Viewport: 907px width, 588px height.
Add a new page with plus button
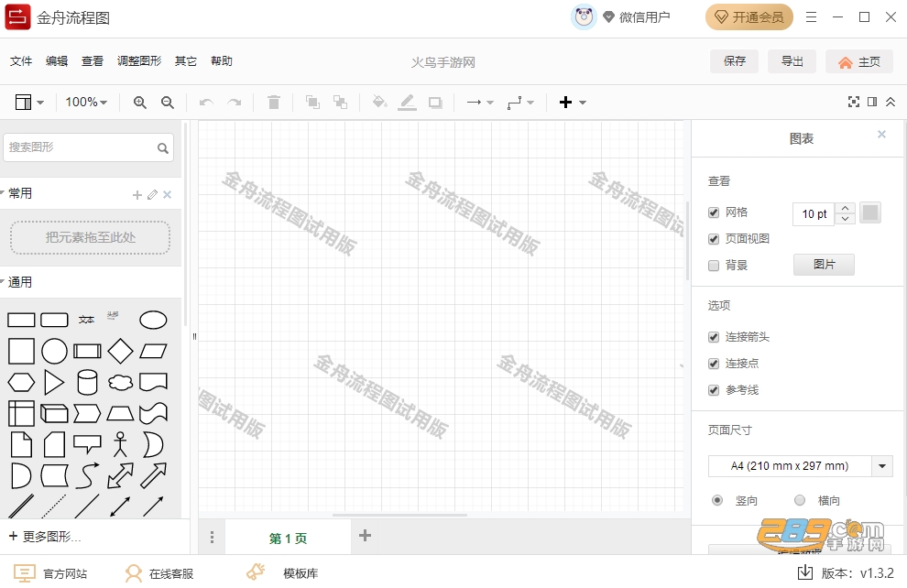coord(365,536)
